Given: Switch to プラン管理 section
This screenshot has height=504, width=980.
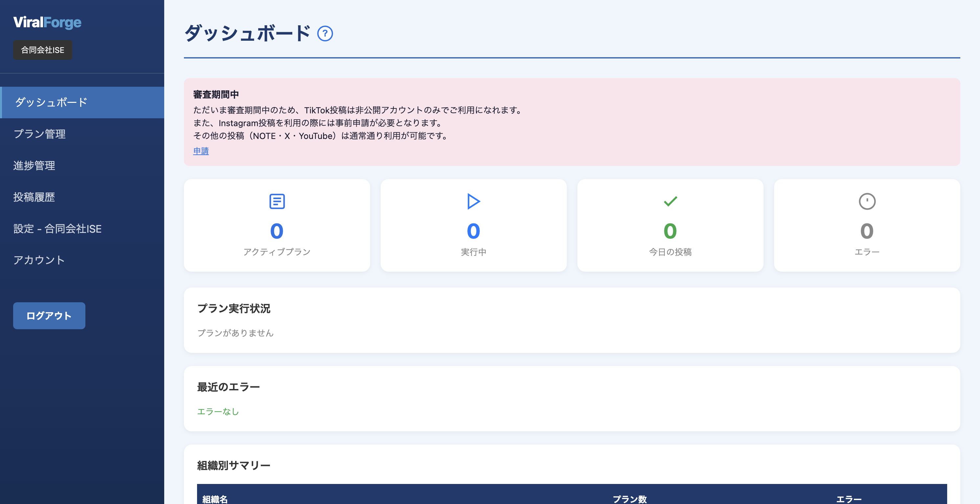Looking at the screenshot, I should coord(39,134).
